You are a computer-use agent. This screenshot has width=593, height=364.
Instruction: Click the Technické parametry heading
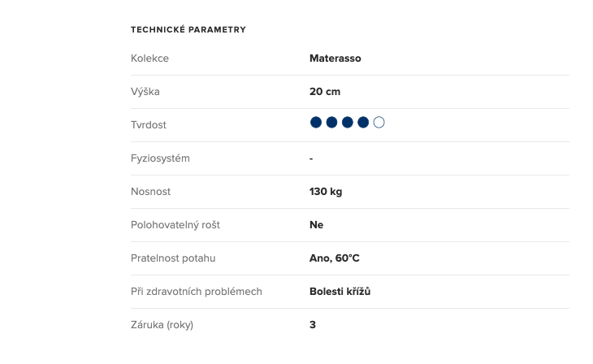188,29
